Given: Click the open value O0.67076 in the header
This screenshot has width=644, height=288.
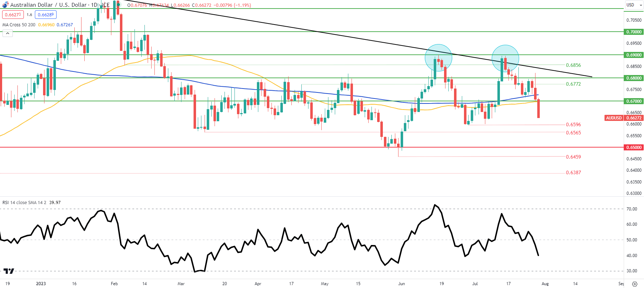Looking at the screenshot, I should pyautogui.click(x=137, y=5).
